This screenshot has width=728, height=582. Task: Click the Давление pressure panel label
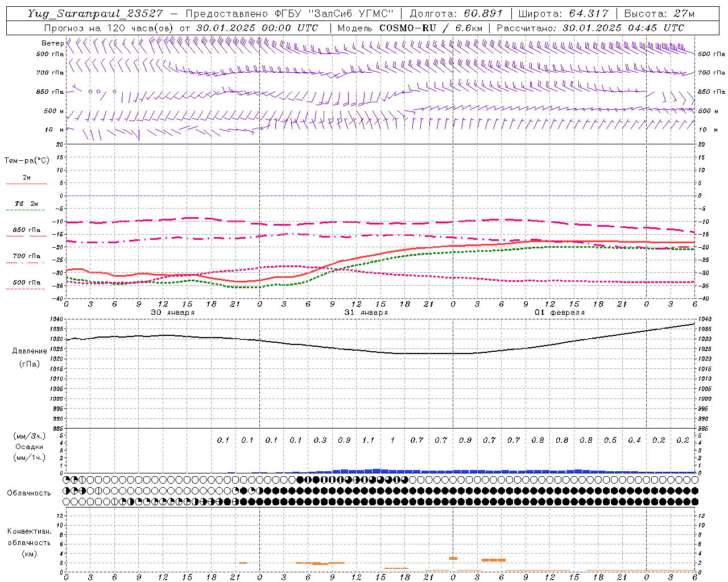point(30,351)
